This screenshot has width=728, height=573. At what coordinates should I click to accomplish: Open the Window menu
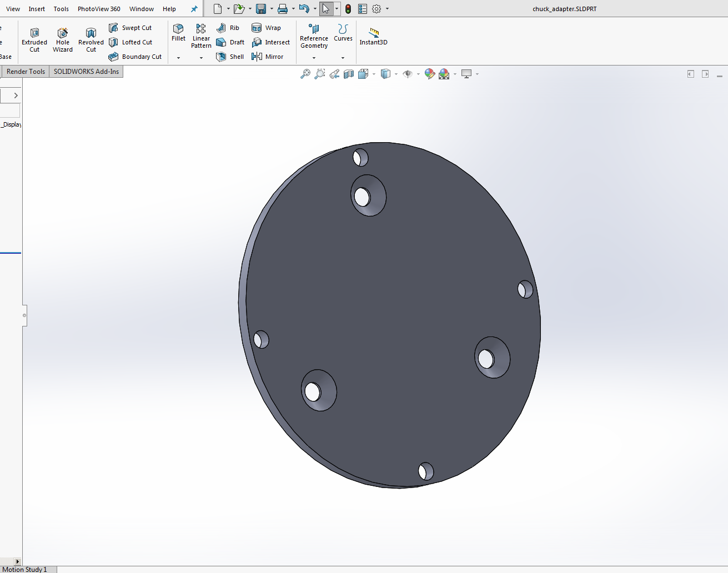142,9
